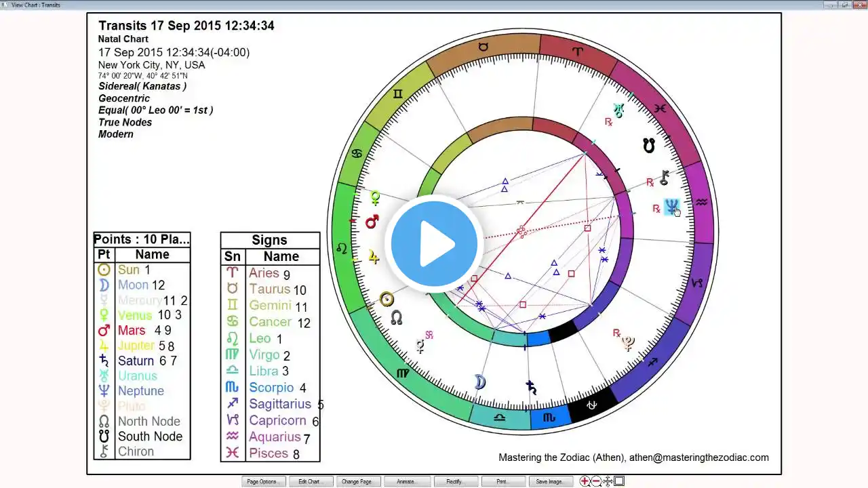Select the Moon crescent on the chart wheel
Screen dimensions: 868x488
[479, 382]
